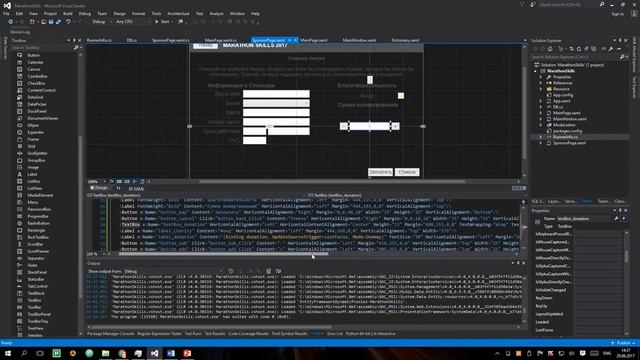Image resolution: width=640 pixels, height=360 pixels.
Task: Select Ellipse in the Toolbox
Action: point(33,125)
